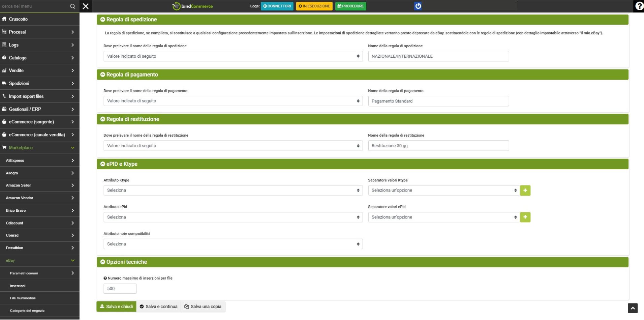The image size is (644, 320).
Task: Close the sidebar with the X icon
Action: pyautogui.click(x=86, y=6)
